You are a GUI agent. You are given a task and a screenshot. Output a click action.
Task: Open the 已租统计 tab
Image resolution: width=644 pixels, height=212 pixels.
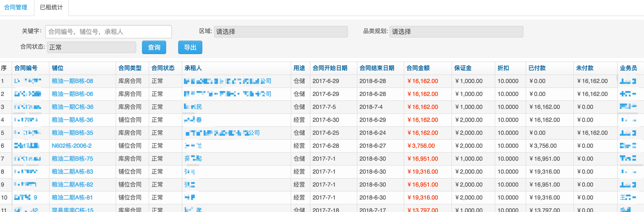[x=51, y=8]
